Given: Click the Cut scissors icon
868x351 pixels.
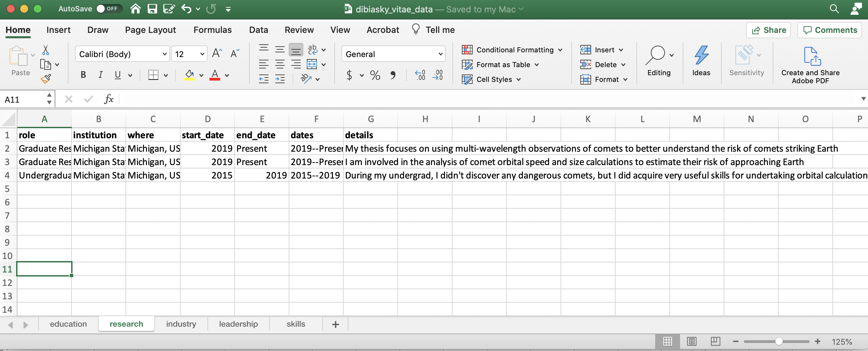Looking at the screenshot, I should [x=46, y=50].
